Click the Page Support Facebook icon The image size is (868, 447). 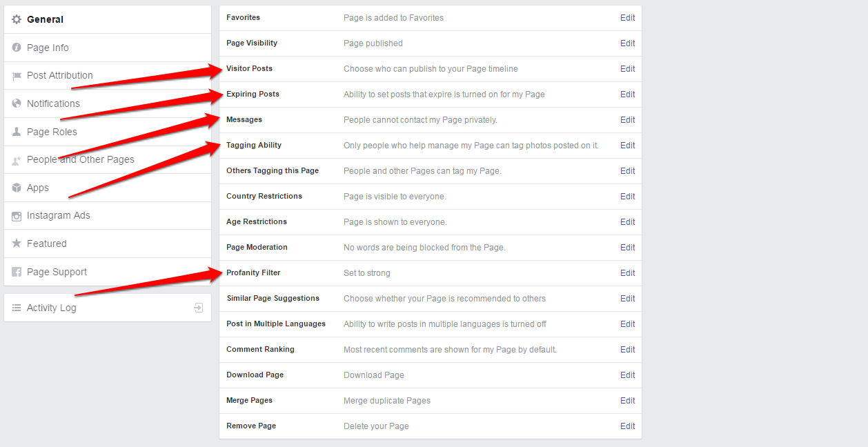pyautogui.click(x=17, y=272)
